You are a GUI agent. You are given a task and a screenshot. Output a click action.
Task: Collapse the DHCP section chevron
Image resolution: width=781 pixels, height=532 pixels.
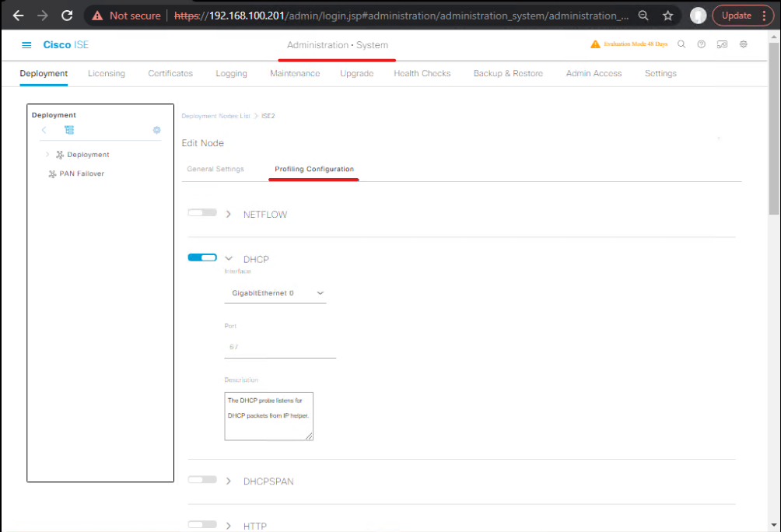(229, 258)
